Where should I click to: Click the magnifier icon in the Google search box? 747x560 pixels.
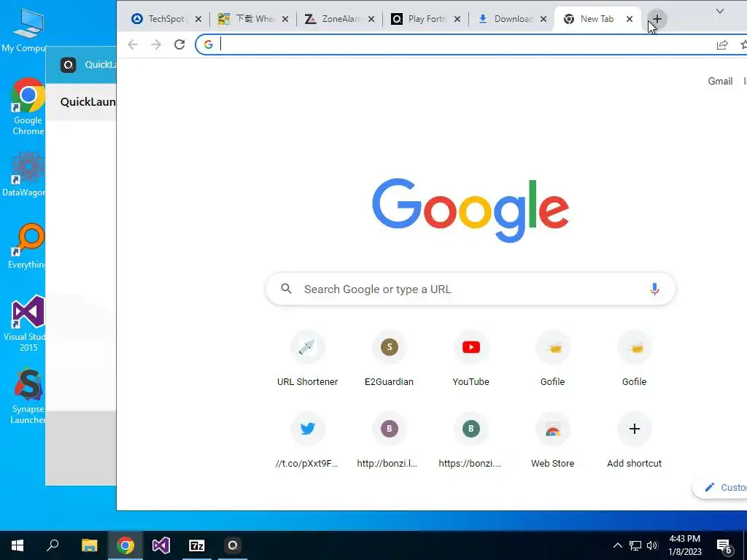(x=286, y=289)
